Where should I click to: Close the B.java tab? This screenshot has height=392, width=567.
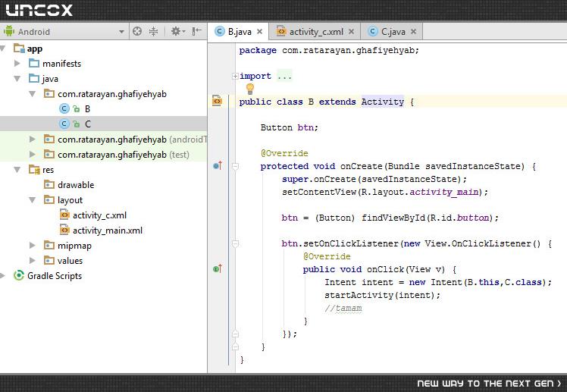pyautogui.click(x=260, y=32)
